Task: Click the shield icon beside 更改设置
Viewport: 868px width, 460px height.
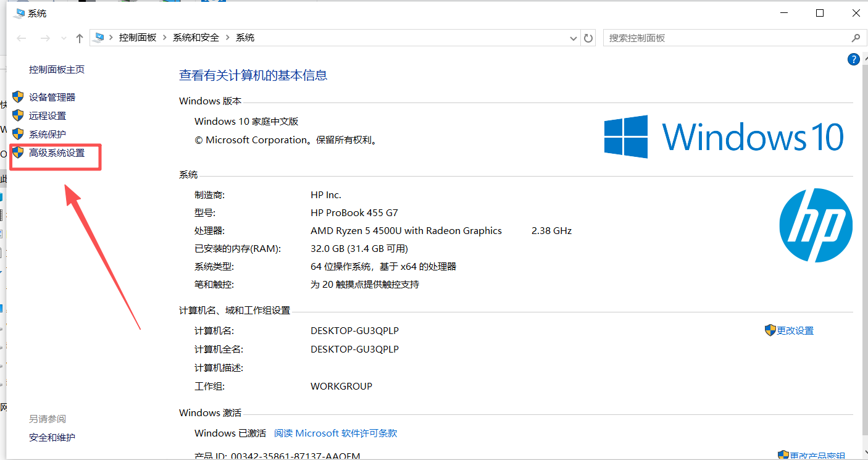Action: coord(770,330)
